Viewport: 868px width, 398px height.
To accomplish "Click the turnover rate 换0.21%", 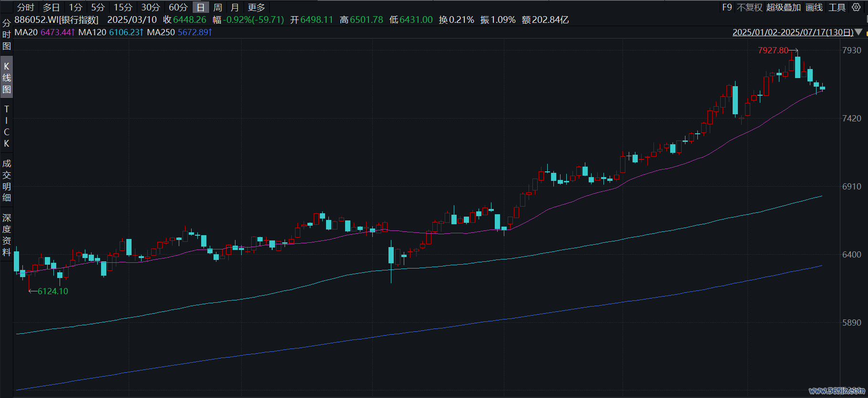I will 457,20.
